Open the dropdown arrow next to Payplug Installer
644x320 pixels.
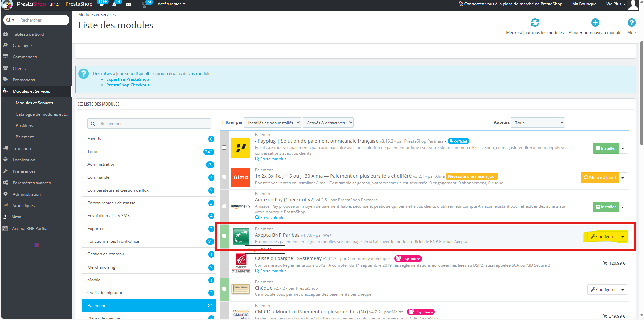point(623,148)
